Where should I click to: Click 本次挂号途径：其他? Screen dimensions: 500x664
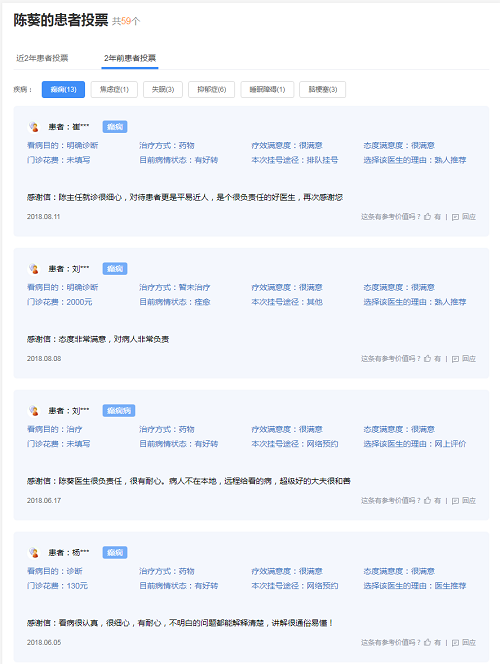(x=287, y=302)
